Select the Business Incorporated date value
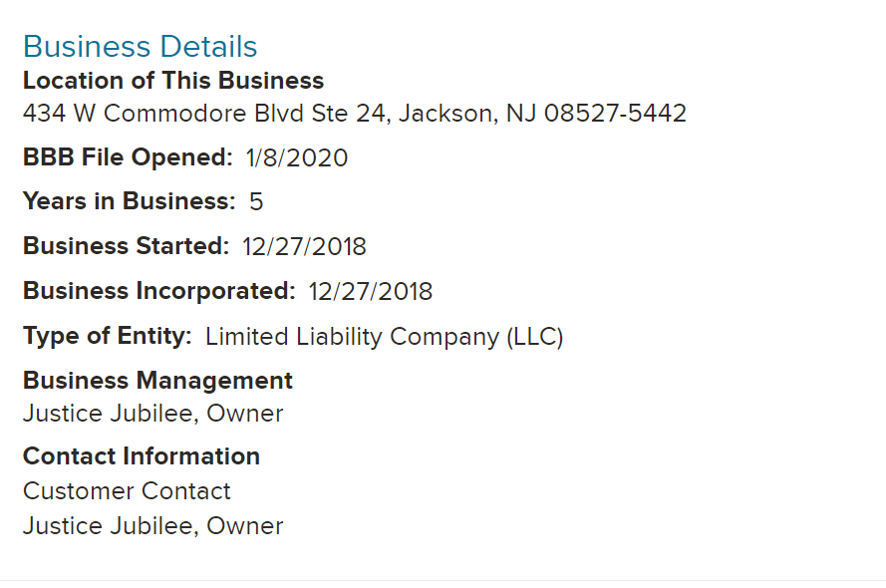 tap(371, 291)
